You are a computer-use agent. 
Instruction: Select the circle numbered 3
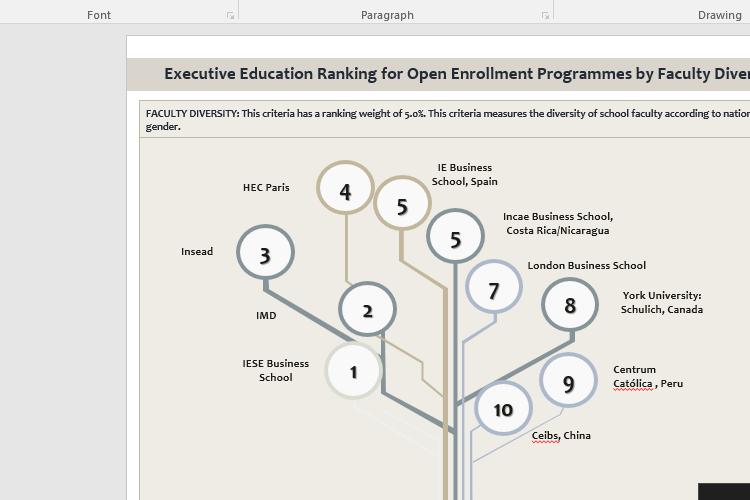(x=265, y=253)
